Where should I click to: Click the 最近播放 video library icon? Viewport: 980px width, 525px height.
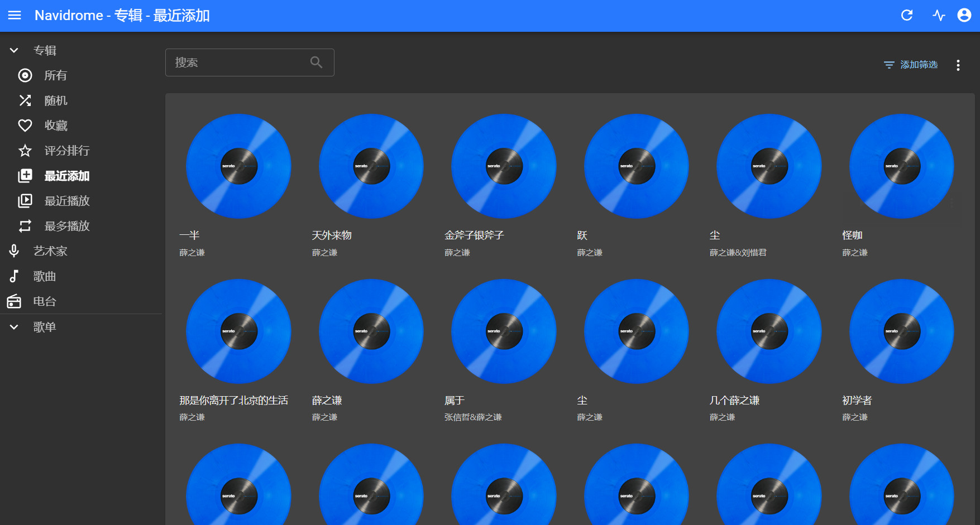[25, 201]
